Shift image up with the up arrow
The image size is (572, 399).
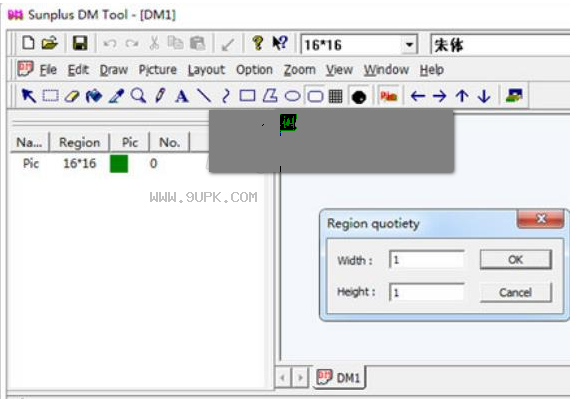click(462, 96)
